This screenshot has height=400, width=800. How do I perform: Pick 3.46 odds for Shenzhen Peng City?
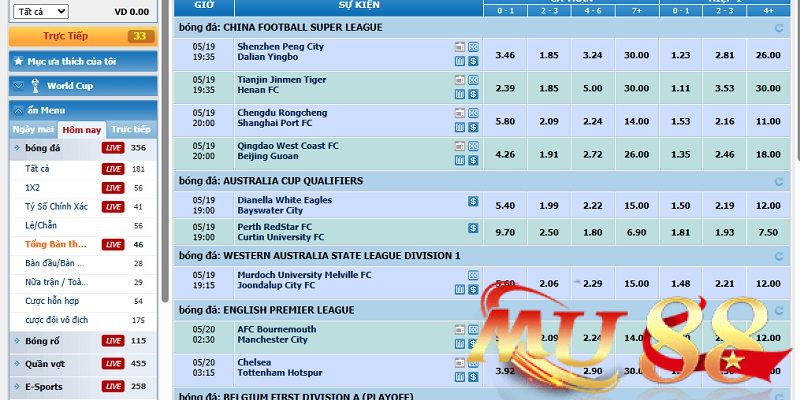pos(505,55)
